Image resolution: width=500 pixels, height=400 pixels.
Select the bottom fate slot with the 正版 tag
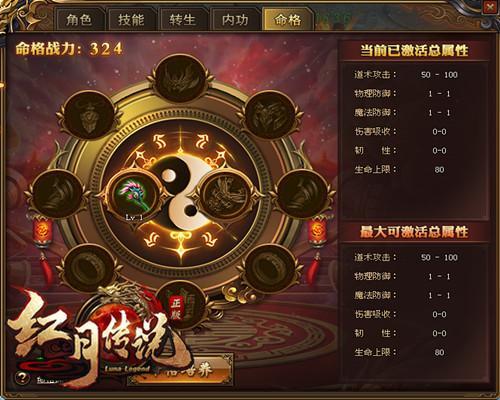click(x=180, y=307)
